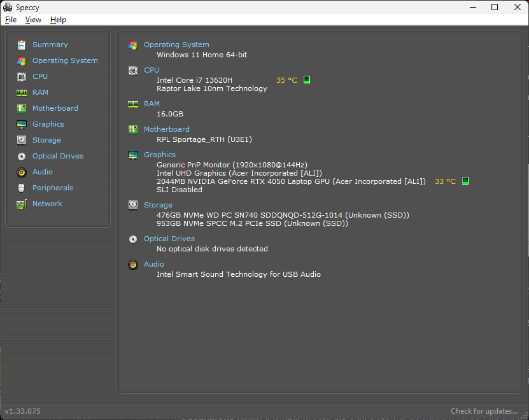Viewport: 529px width, 420px height.
Task: View Optical Drives from sidebar
Action: coord(58,156)
